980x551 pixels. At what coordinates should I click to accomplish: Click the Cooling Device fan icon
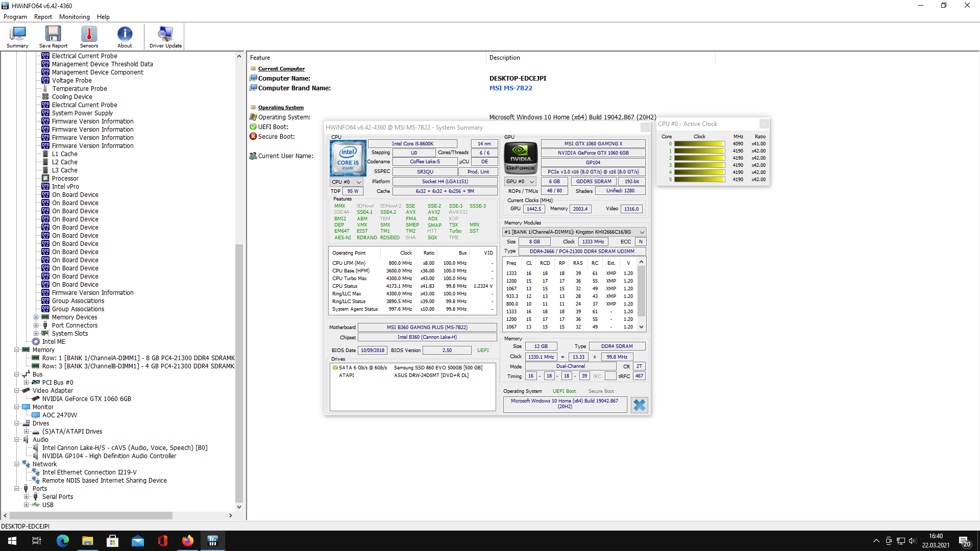tap(45, 97)
